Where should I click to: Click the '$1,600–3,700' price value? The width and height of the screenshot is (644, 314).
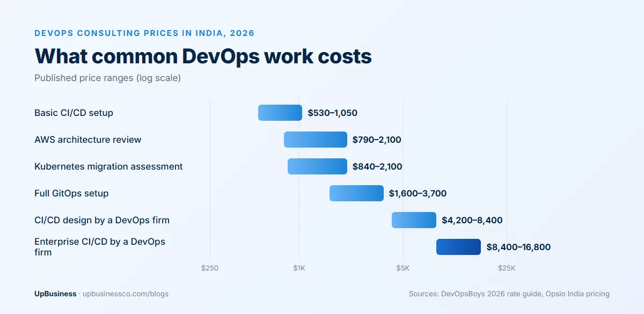pyautogui.click(x=418, y=193)
